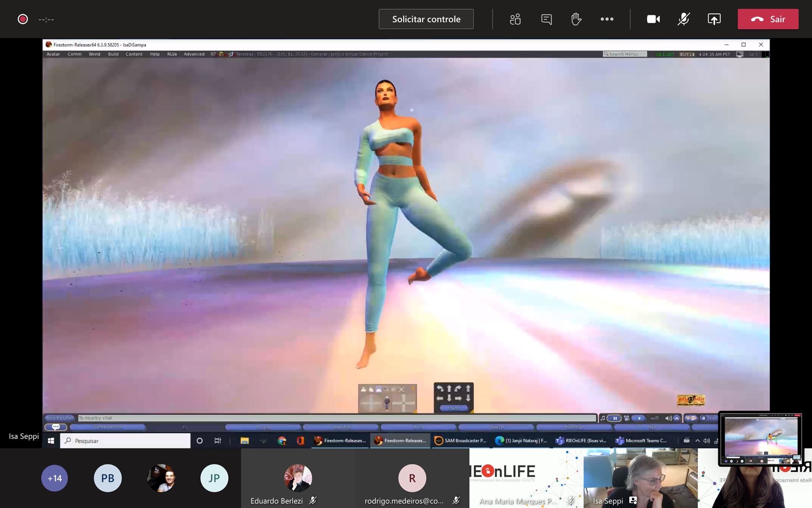Click the Teams share content icon
Viewport: 812px width, 508px height.
point(714,19)
